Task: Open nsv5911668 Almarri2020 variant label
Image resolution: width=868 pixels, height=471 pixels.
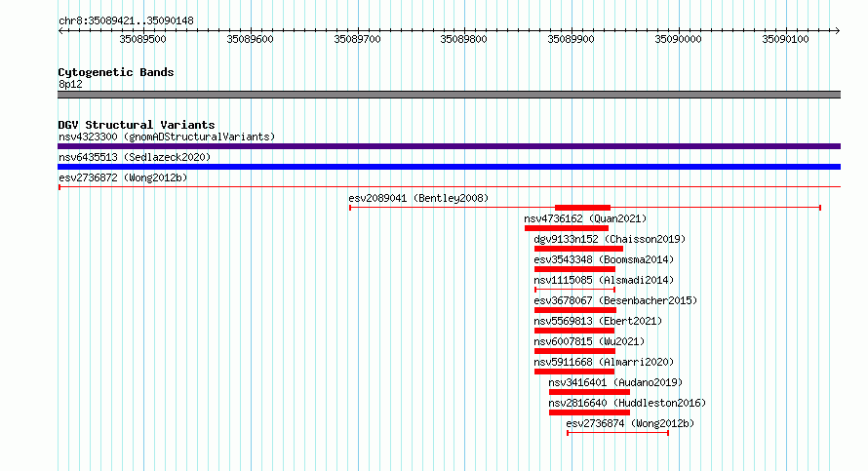Action: 604,362
